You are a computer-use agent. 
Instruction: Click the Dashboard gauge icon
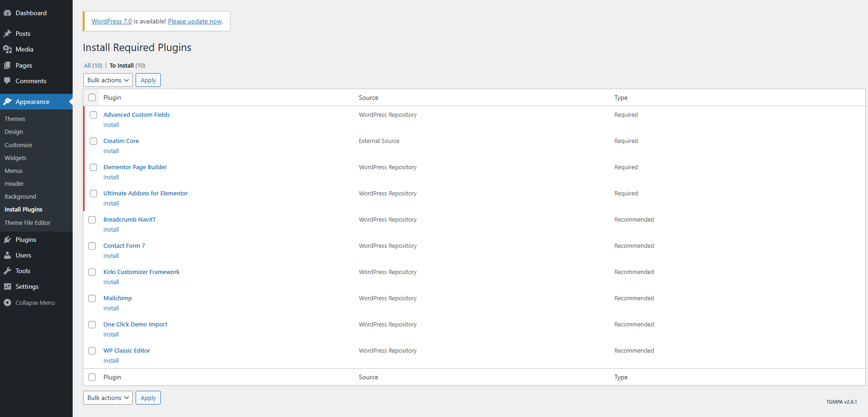click(x=7, y=13)
